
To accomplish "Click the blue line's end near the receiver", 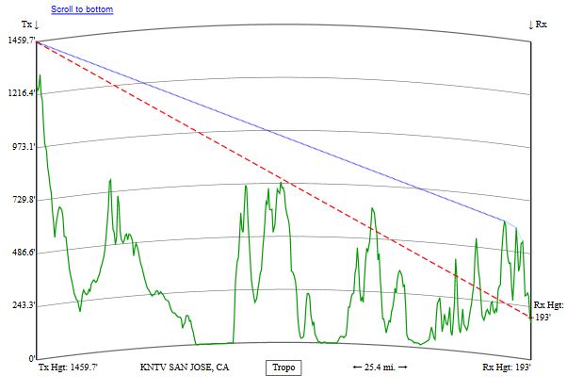I will 517,227.
